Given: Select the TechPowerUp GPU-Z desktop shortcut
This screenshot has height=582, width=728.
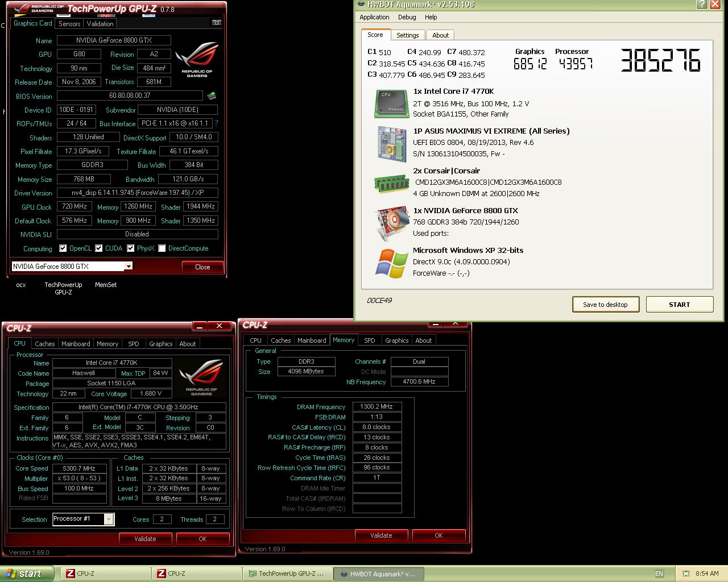Looking at the screenshot, I should (x=63, y=288).
